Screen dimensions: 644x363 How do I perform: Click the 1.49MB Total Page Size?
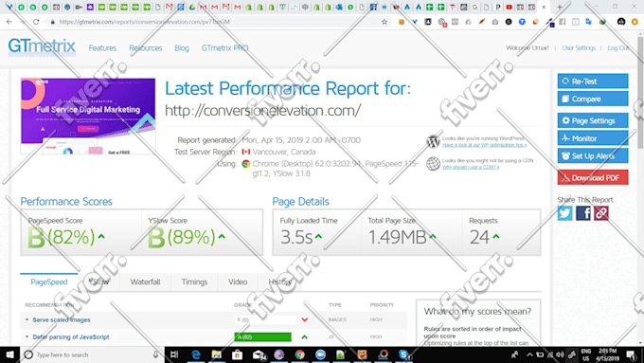pos(397,237)
